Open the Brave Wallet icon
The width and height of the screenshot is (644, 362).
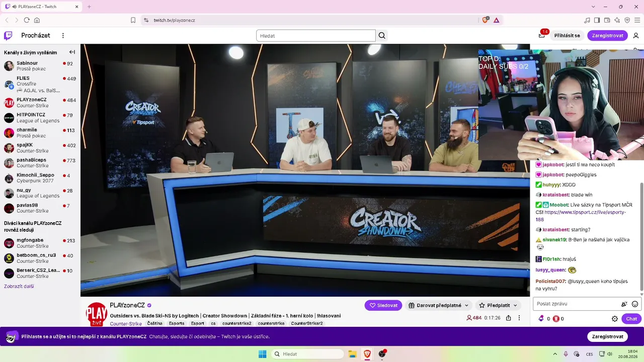(x=607, y=20)
